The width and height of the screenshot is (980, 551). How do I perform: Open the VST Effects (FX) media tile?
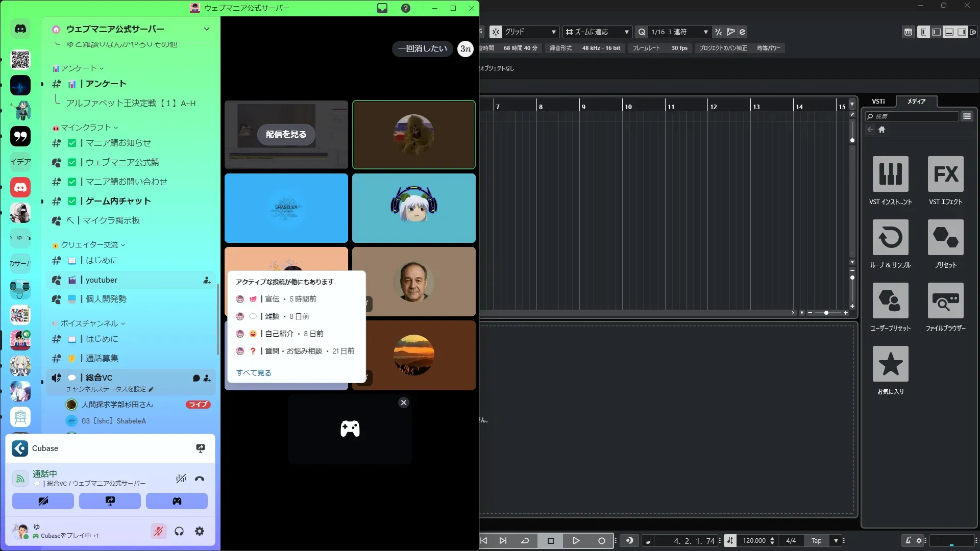945,174
